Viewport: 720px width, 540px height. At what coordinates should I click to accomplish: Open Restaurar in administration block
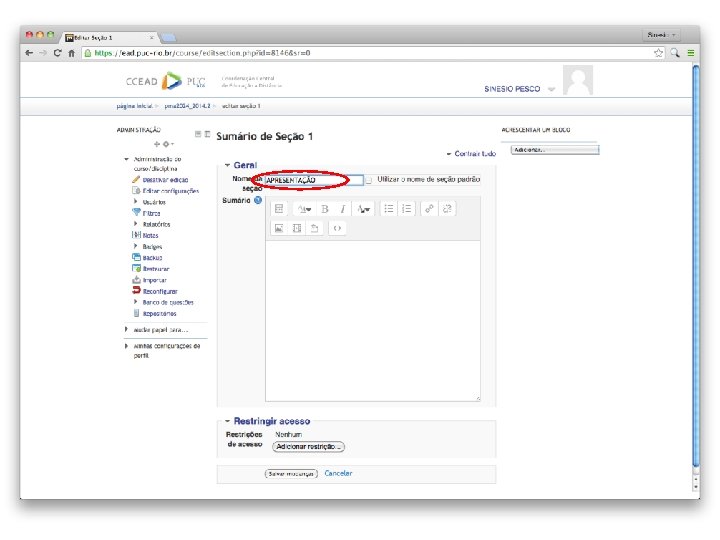coord(156,269)
